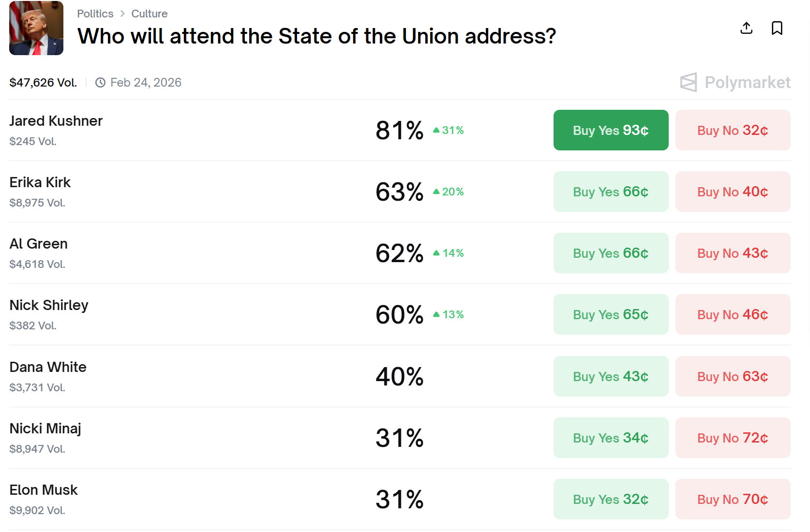810x532 pixels.
Task: Buy No at 43¢ for Al Green
Action: click(732, 253)
